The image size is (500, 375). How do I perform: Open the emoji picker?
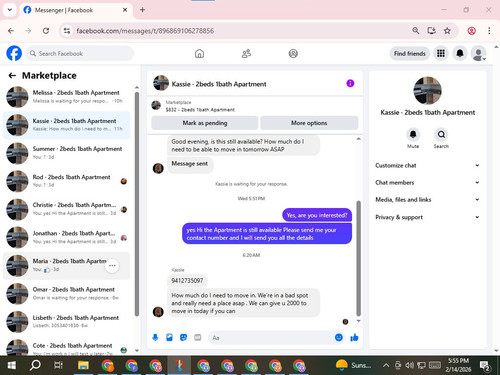339,338
